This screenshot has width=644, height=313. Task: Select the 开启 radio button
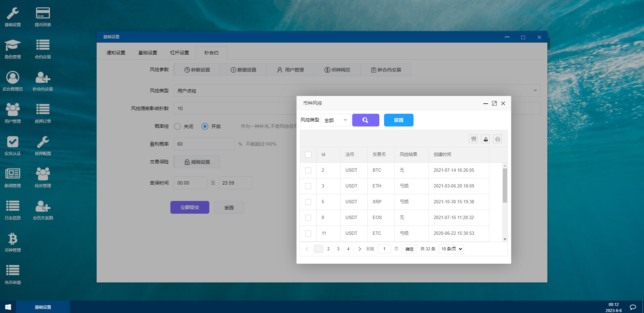tap(205, 126)
